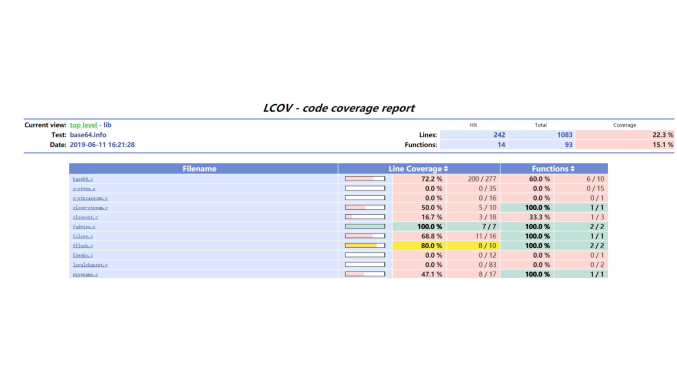This screenshot has width=677, height=379.
Task: Sort table by Line Coverage arrows icon
Action: [x=446, y=169]
